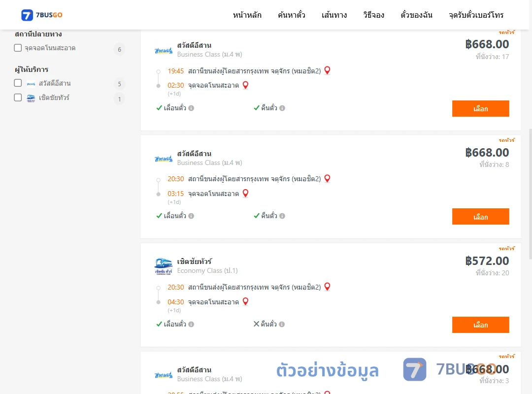Viewport: 532px width, 394px height.
Task: Click Economy Class (ป.1) label
Action: click(207, 271)
